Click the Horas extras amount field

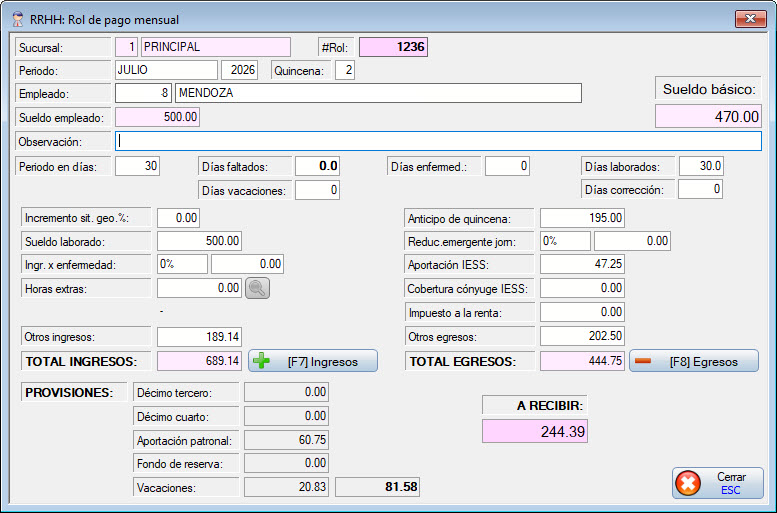[199, 288]
